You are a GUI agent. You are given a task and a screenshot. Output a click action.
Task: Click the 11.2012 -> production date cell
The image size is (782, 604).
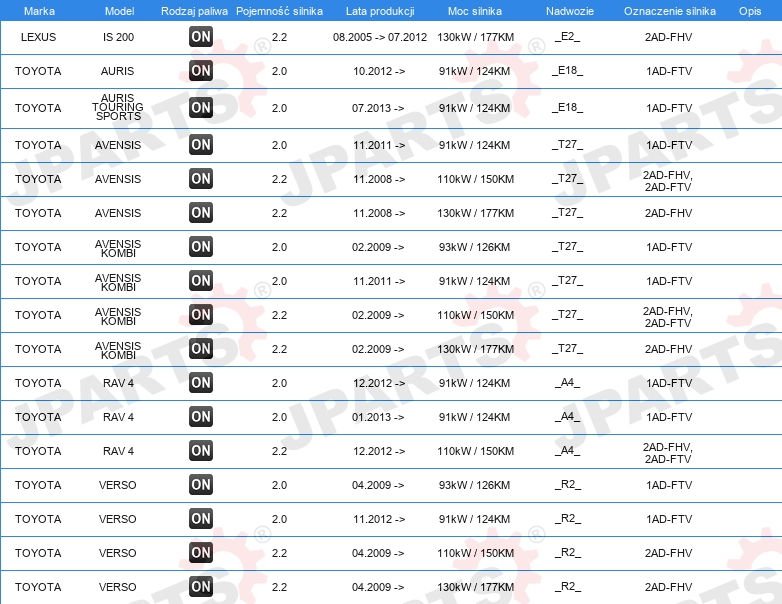point(379,519)
